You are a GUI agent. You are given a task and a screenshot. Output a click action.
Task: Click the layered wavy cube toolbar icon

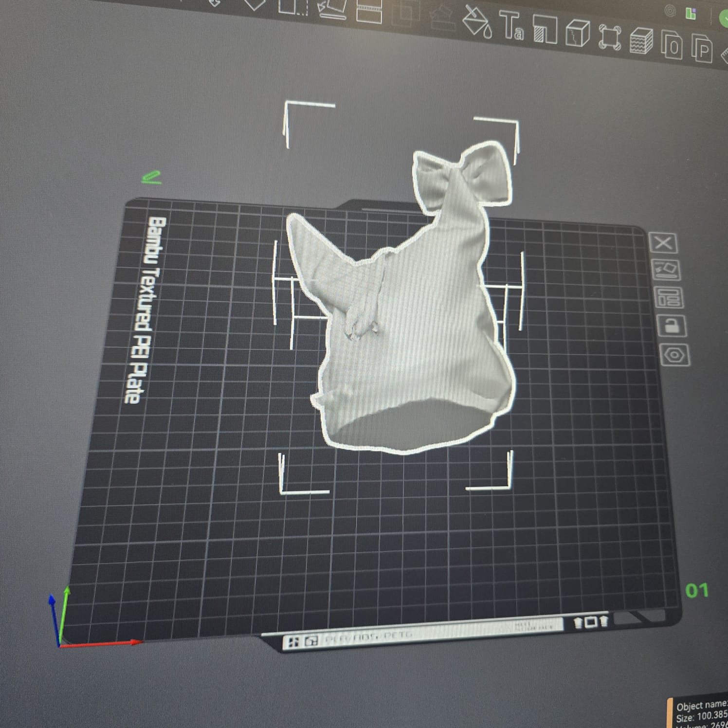pos(641,41)
